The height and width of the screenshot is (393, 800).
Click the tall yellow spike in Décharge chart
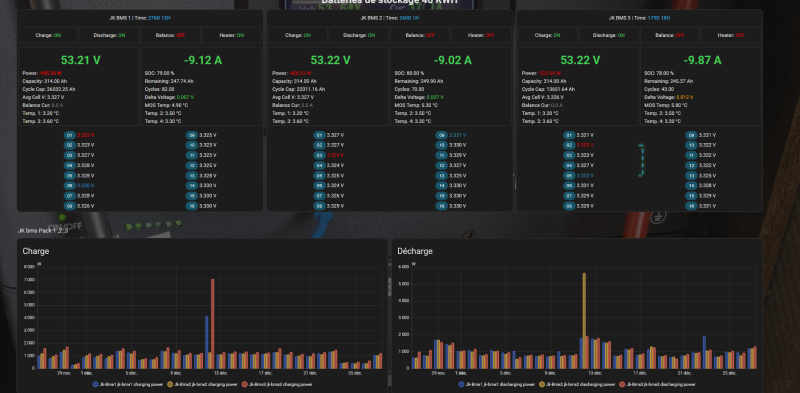584,321
